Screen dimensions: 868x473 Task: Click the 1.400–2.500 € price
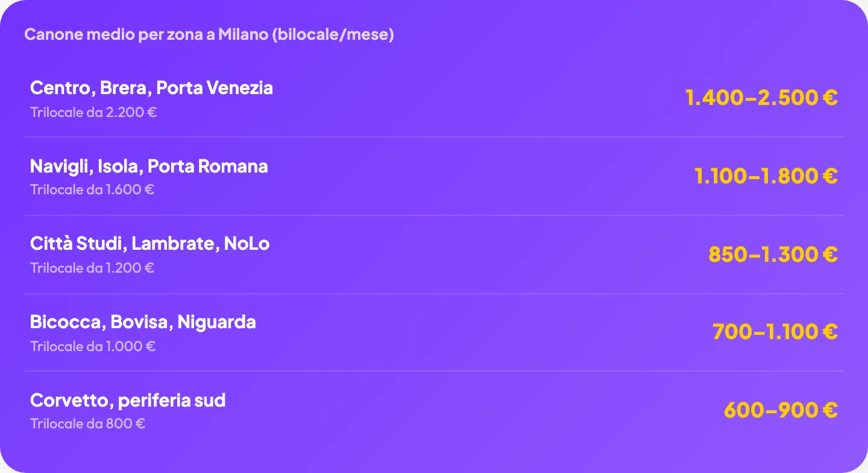[x=761, y=97]
